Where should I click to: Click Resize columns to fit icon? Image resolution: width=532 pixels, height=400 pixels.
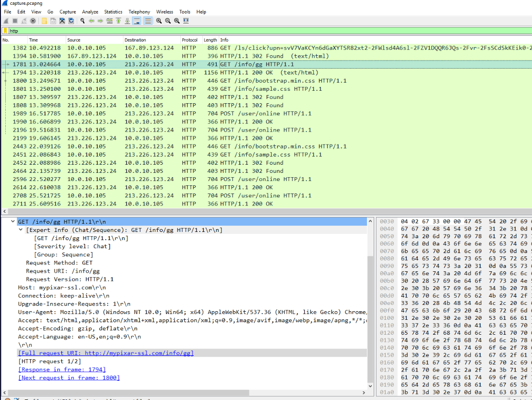(186, 21)
